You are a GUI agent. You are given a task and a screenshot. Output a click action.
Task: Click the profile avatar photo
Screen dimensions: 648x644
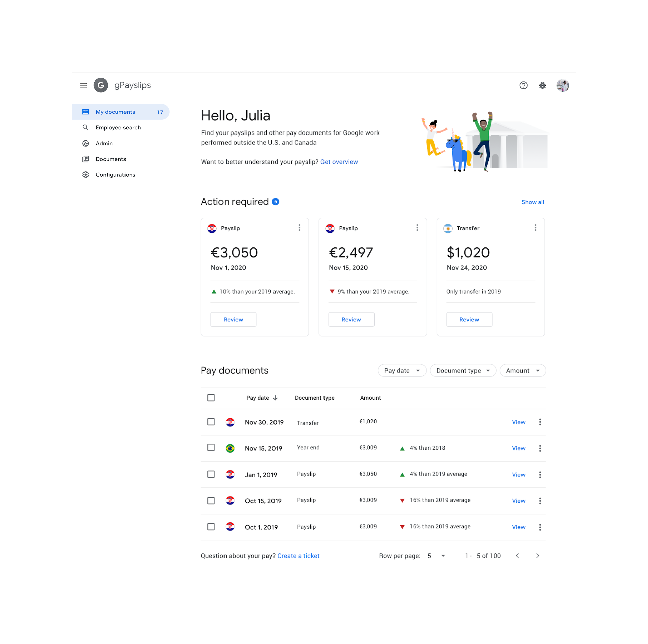coord(563,85)
